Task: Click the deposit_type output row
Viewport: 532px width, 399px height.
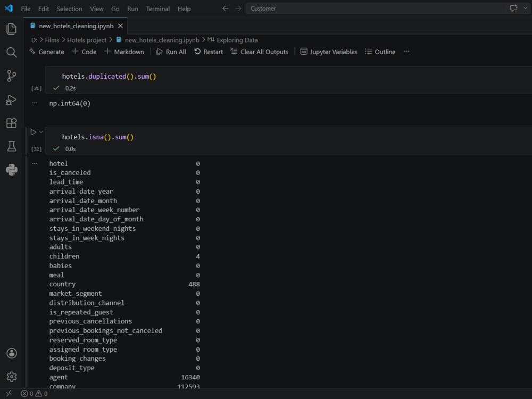Action: point(124,368)
